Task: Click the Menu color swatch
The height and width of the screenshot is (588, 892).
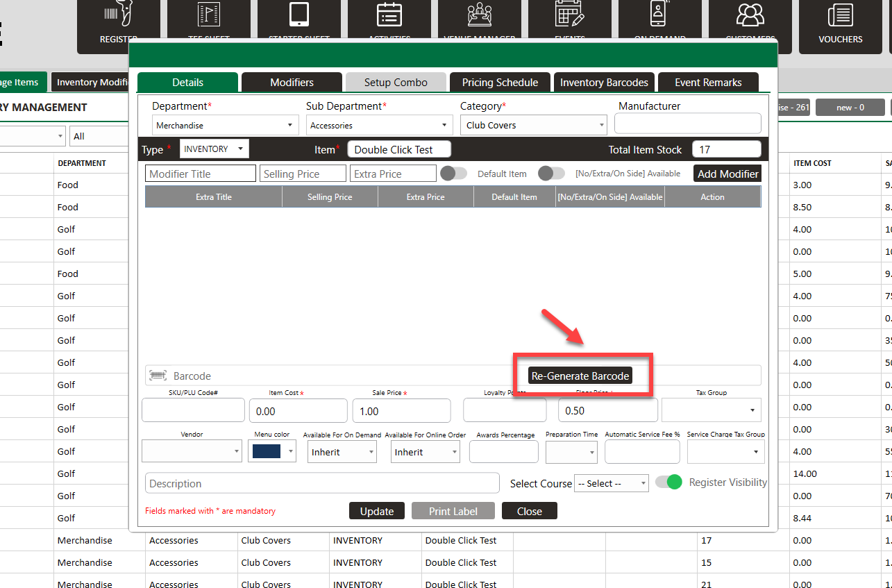Action: (267, 452)
